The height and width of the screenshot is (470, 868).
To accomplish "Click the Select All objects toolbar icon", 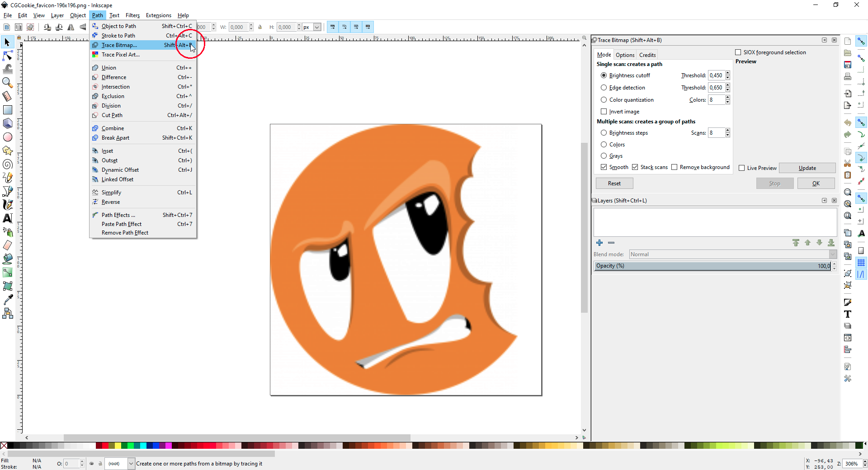I will (18, 27).
